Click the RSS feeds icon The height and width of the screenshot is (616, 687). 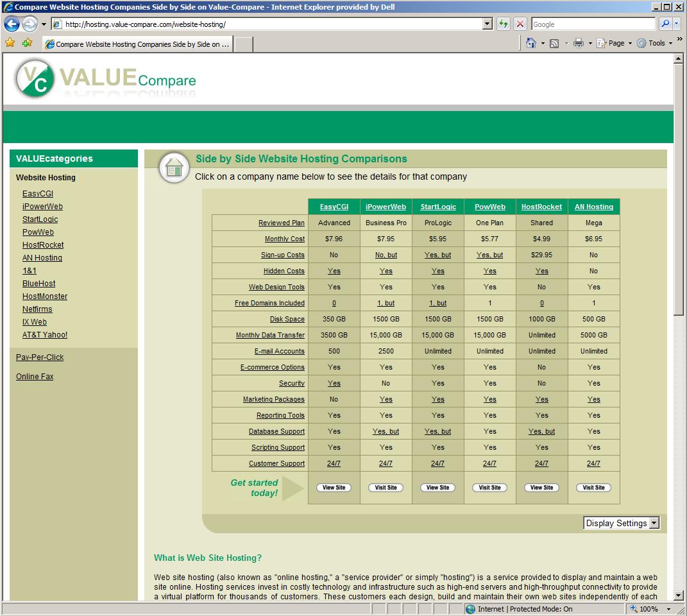pyautogui.click(x=554, y=43)
